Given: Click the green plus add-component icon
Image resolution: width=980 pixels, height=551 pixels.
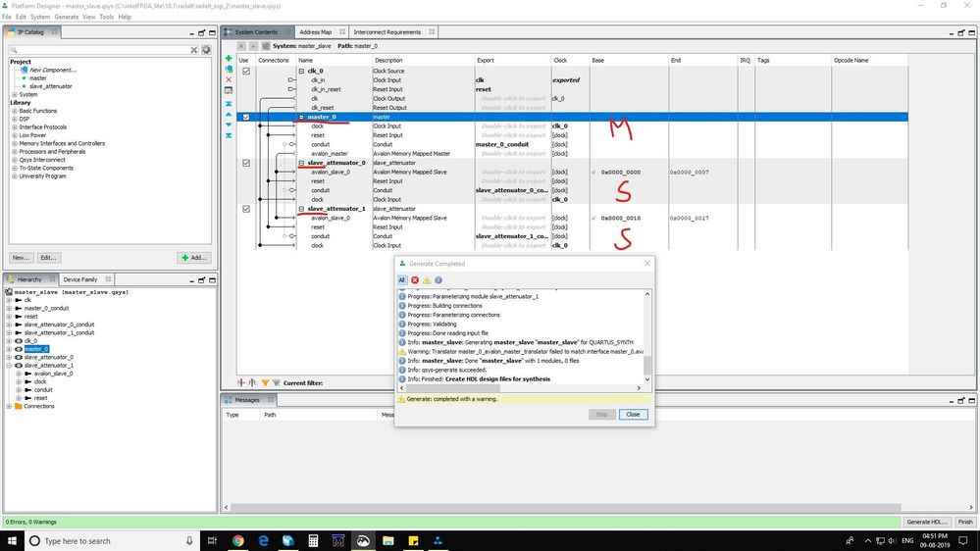Looking at the screenshot, I should coord(229,59).
